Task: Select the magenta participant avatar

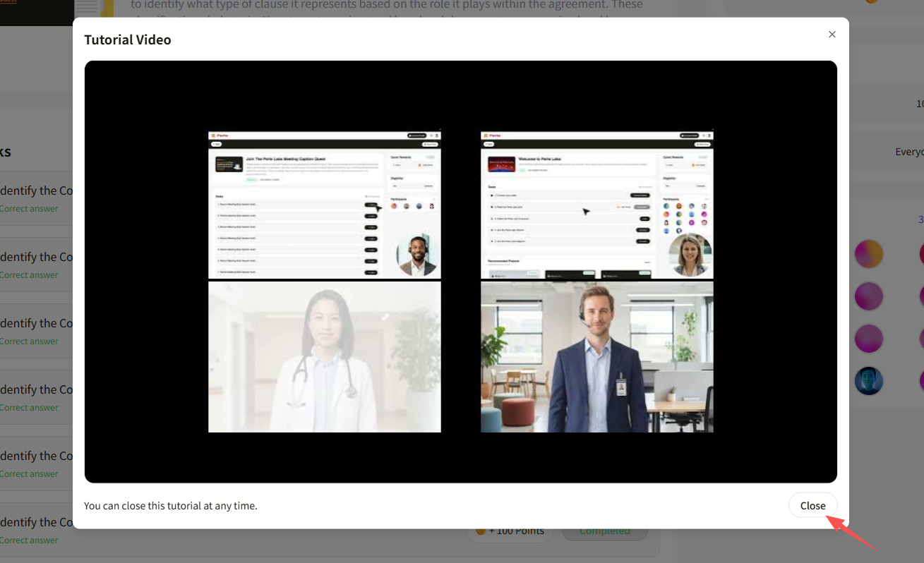Action: (868, 338)
